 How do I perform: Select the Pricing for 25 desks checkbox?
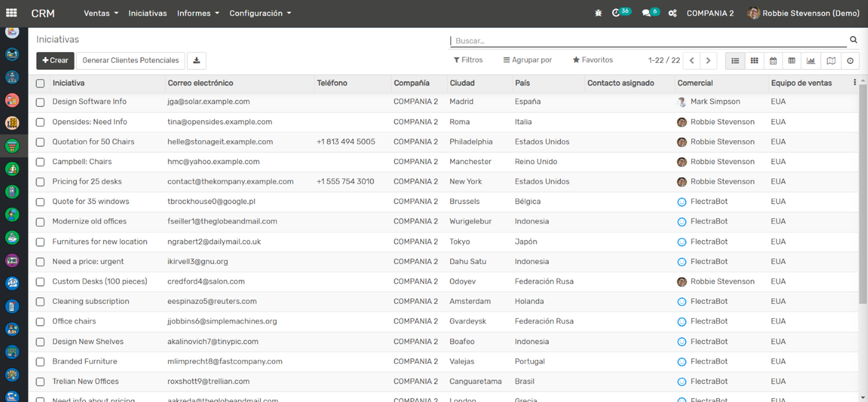click(x=40, y=182)
